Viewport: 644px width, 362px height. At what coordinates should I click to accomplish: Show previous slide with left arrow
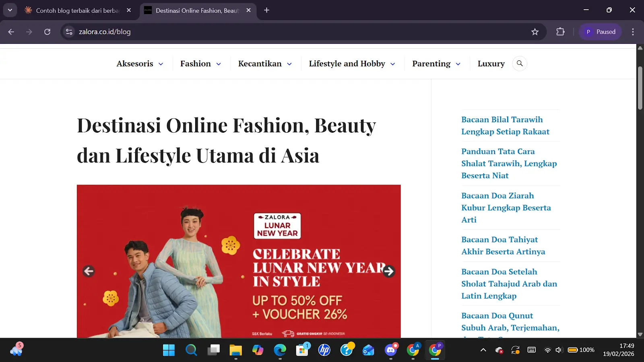click(x=89, y=271)
